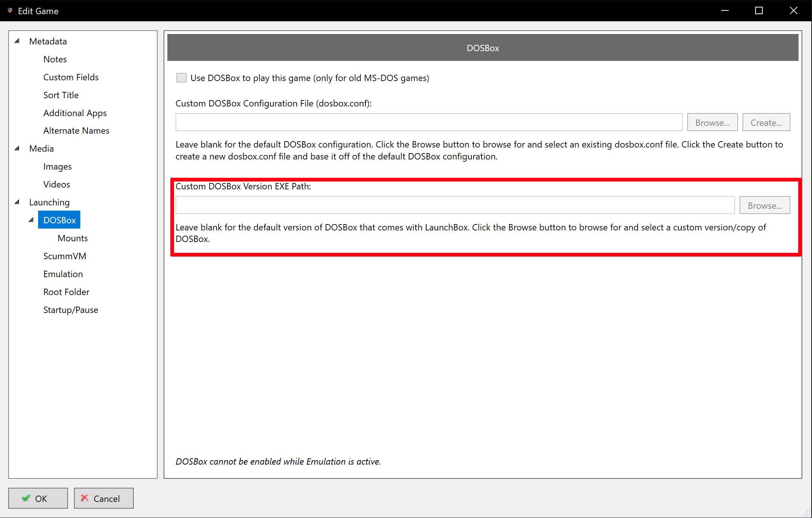The image size is (812, 518).
Task: Open the Images page
Action: point(57,167)
